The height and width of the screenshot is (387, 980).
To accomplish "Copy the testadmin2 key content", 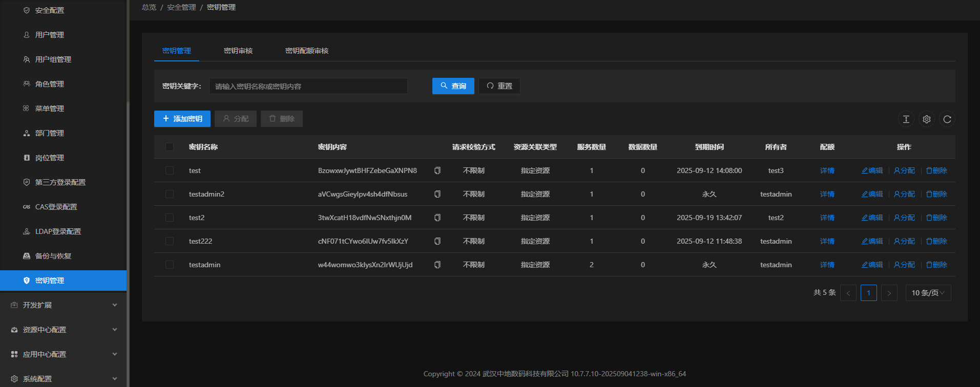I will tap(437, 194).
